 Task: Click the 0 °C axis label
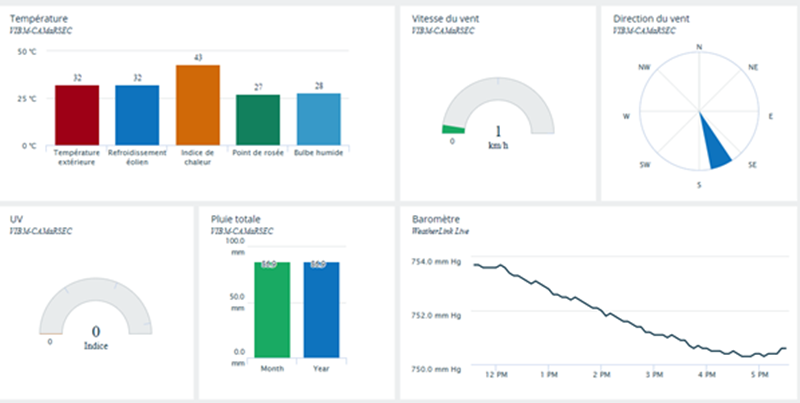[30, 146]
